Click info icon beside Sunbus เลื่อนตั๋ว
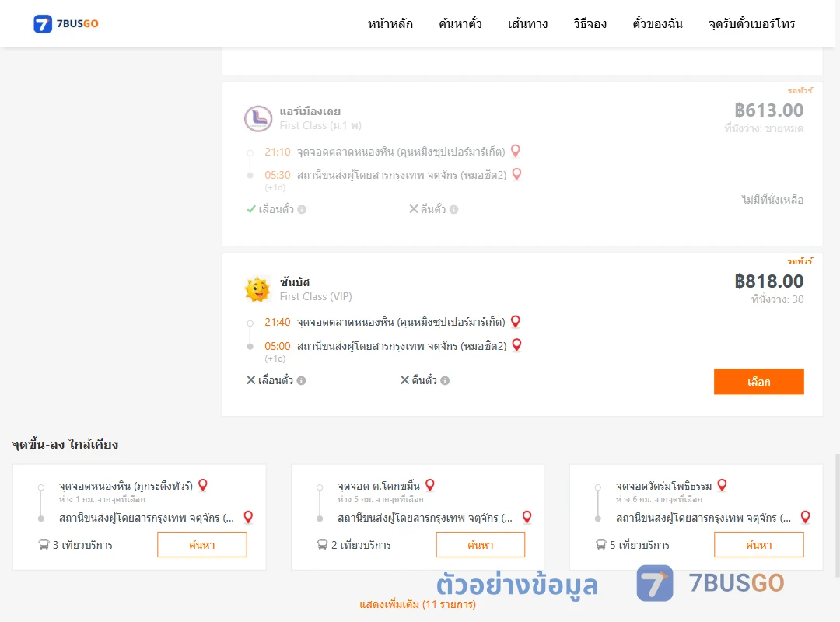This screenshot has height=622, width=840. coord(302,380)
